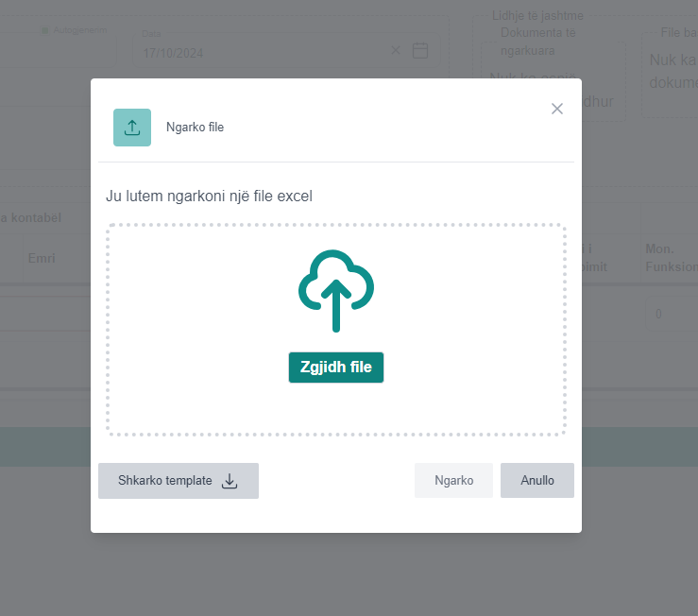
Task: Click the Shkarko template button
Action: [x=178, y=481]
